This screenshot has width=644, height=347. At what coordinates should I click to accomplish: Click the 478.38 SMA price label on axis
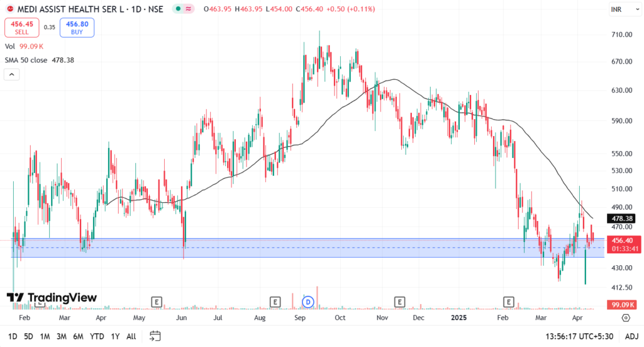point(621,219)
